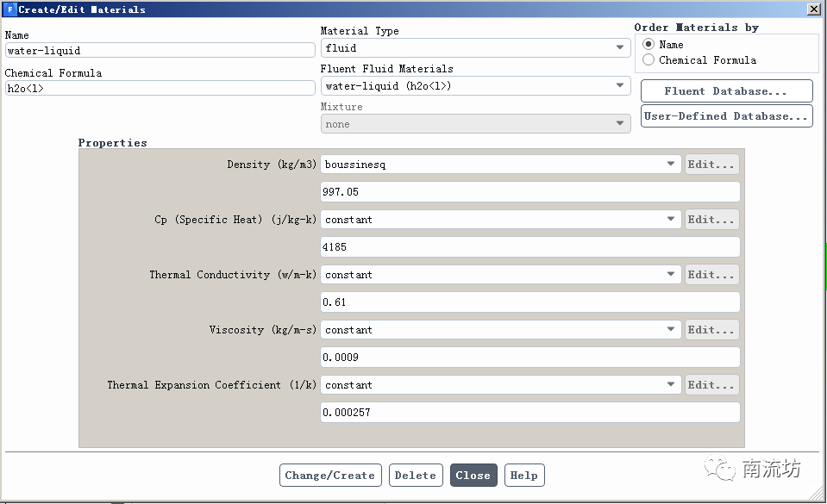Open the Density method dropdown

(x=500, y=165)
